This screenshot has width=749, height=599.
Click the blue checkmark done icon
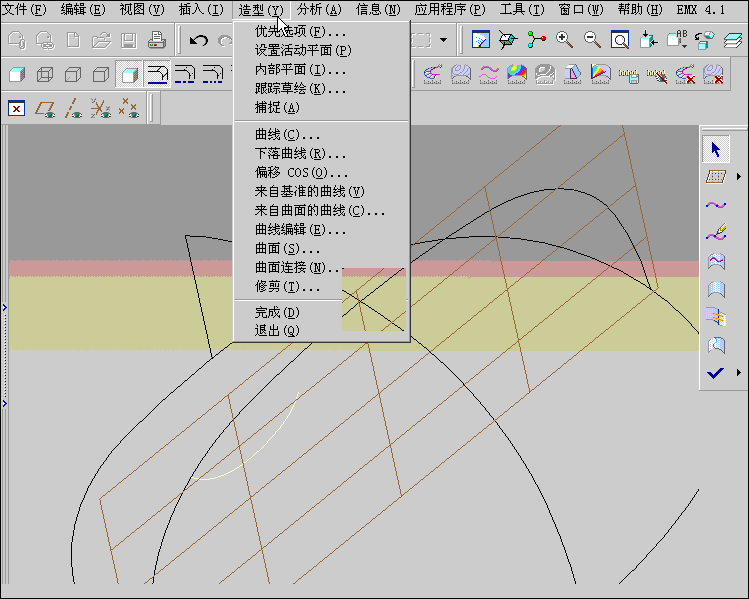click(716, 373)
